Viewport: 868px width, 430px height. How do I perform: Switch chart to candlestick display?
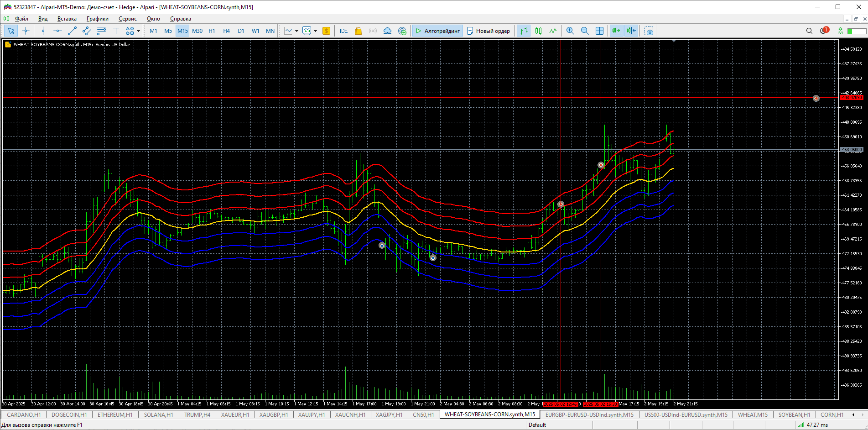(x=538, y=31)
